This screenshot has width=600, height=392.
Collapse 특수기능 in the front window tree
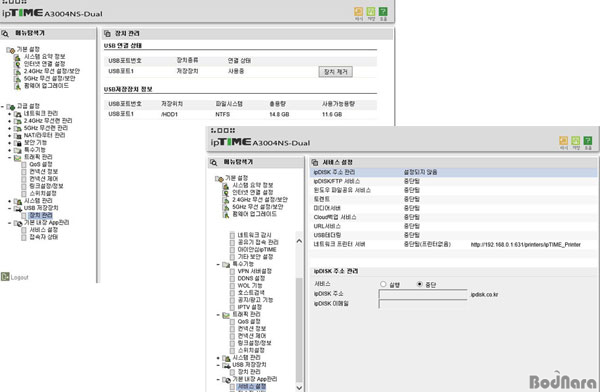[218, 265]
